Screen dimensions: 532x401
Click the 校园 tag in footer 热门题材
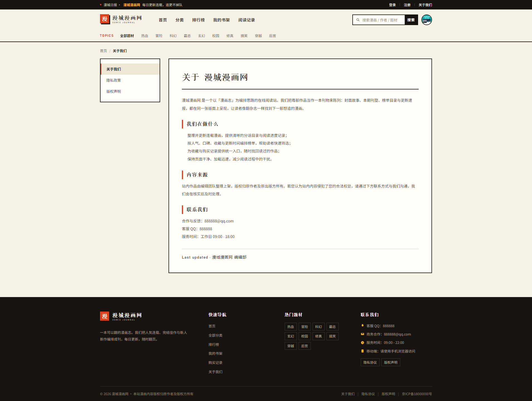[x=304, y=336]
